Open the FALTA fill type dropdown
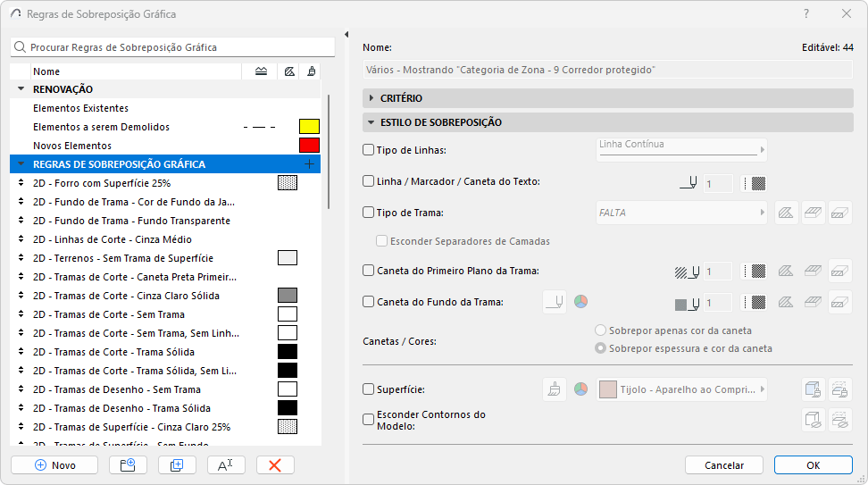The image size is (868, 485). point(681,213)
